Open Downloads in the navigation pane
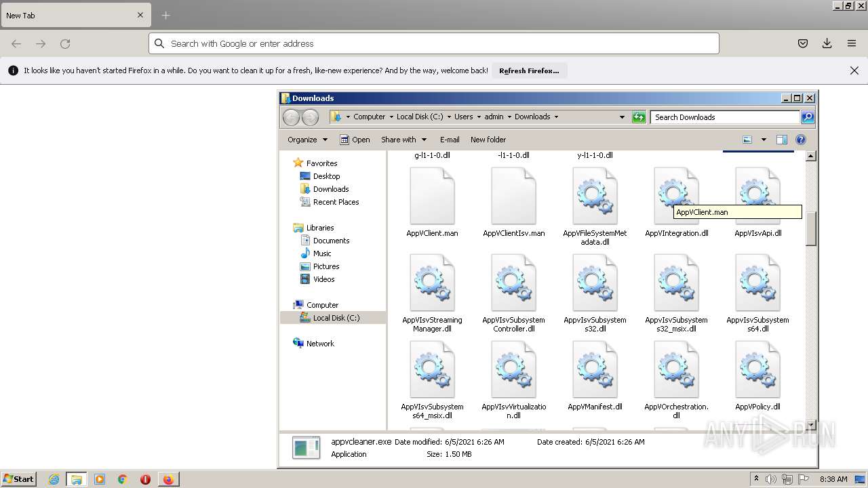 [331, 189]
